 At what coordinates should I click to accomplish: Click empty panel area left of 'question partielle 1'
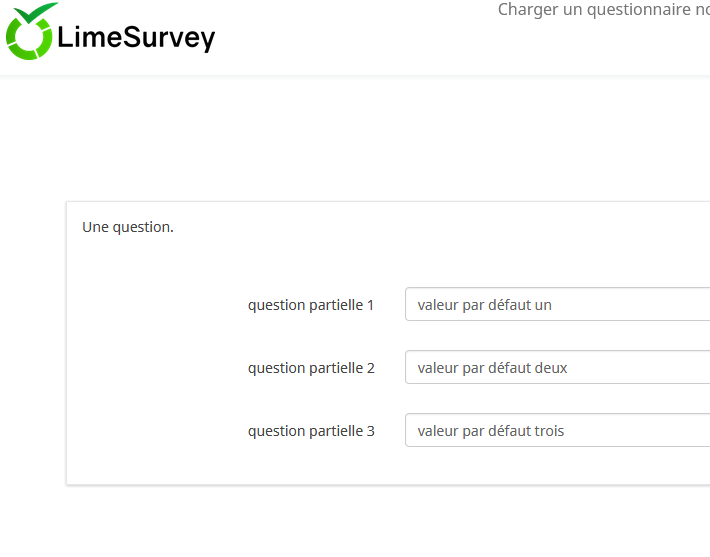coord(150,305)
